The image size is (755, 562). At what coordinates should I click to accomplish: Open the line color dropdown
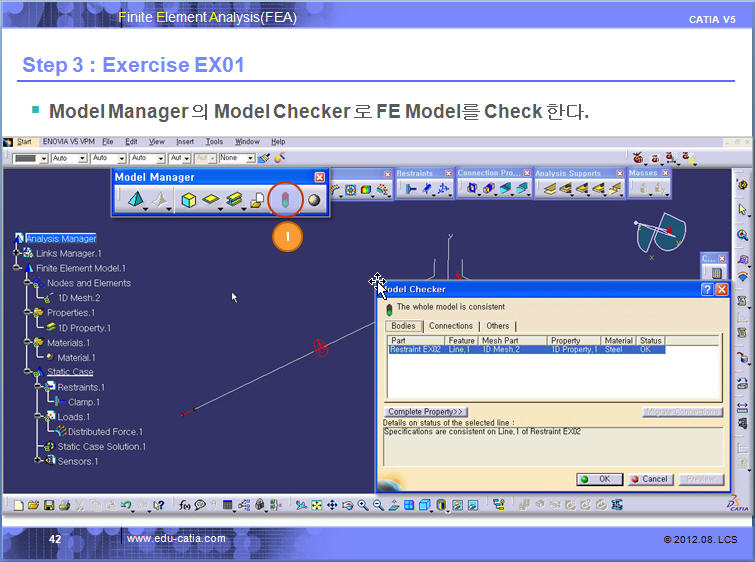43,158
